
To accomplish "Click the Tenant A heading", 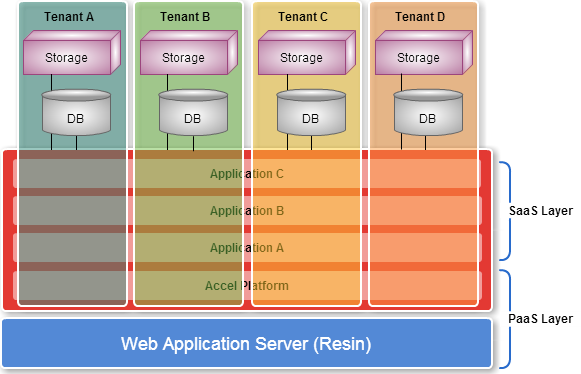I will coord(69,17).
